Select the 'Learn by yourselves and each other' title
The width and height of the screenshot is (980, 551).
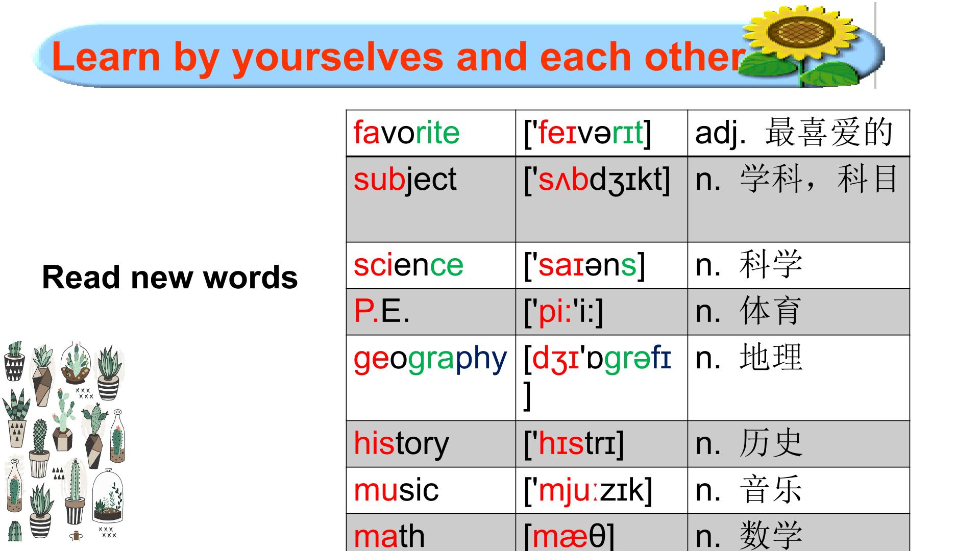(x=398, y=57)
